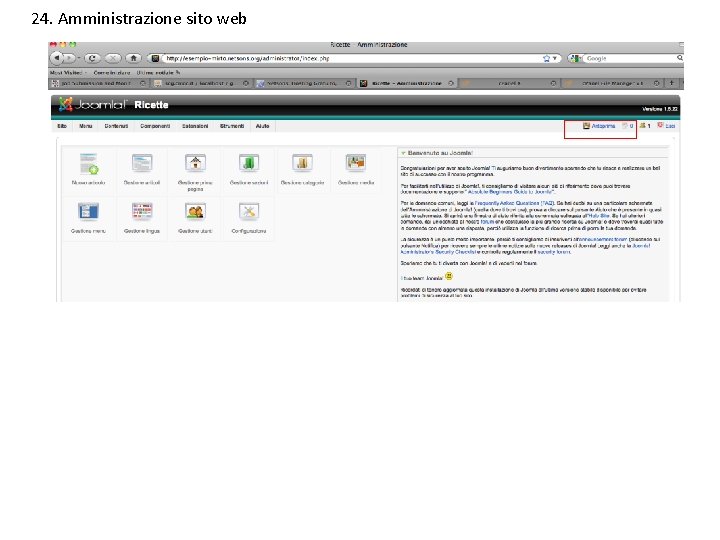Close the Ricette - Amministrazione tab

point(451,83)
